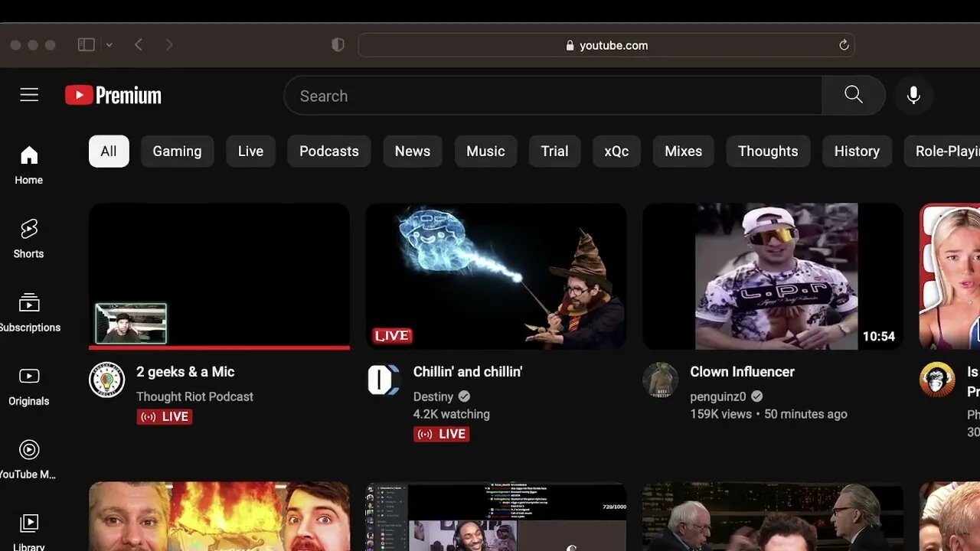Click the 2 geeks & a Mic title

coord(185,372)
